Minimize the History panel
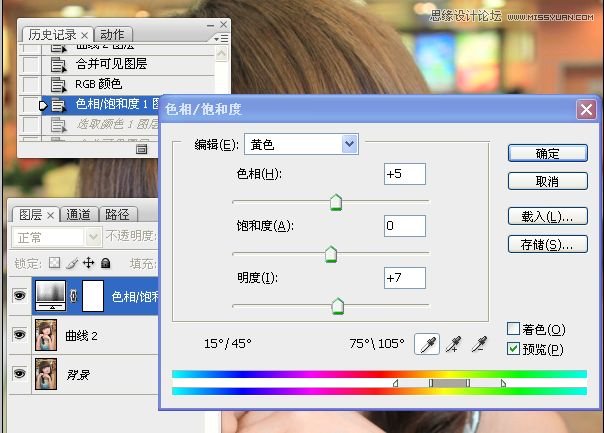Viewport: 604px width, 433px height. point(210,25)
